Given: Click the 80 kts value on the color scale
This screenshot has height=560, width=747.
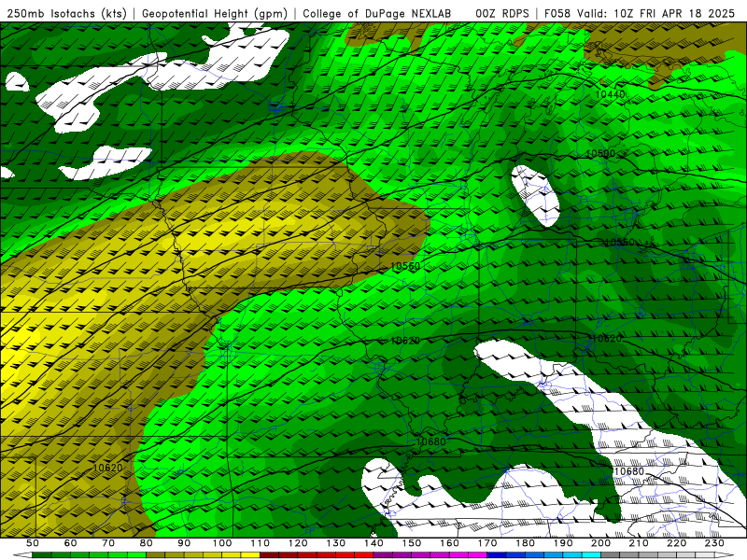Looking at the screenshot, I should pyautogui.click(x=147, y=543).
